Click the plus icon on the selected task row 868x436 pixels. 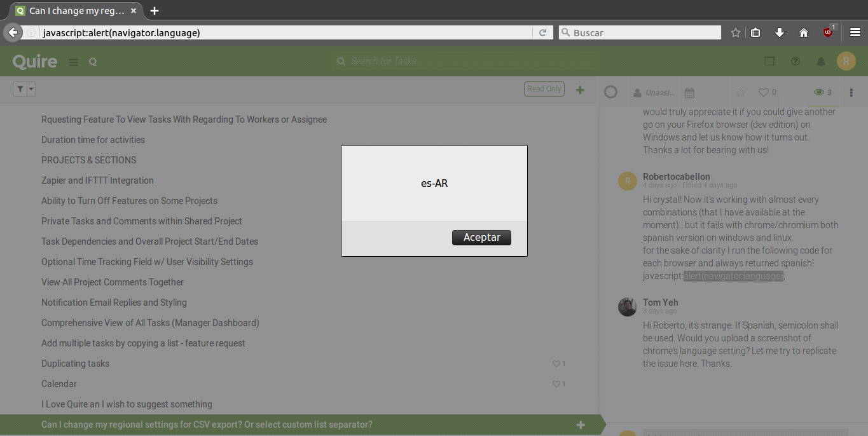tap(581, 425)
